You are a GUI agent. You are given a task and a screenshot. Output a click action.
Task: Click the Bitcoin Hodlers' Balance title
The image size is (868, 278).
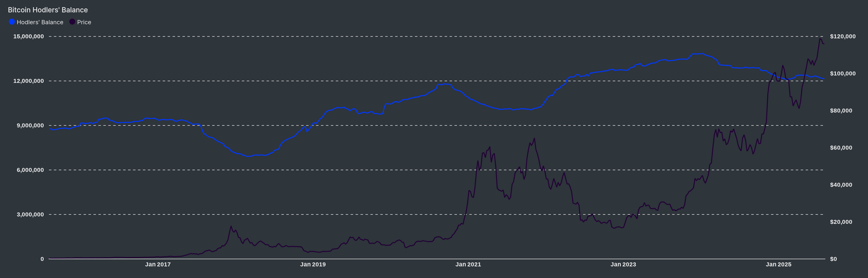tap(48, 10)
